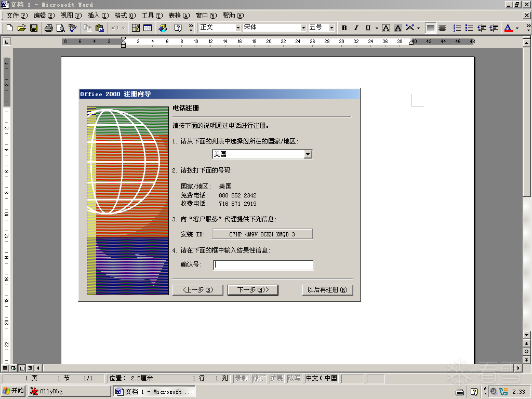The height and width of the screenshot is (399, 532).
Task: Save the document with the floppy icon
Action: (x=34, y=28)
